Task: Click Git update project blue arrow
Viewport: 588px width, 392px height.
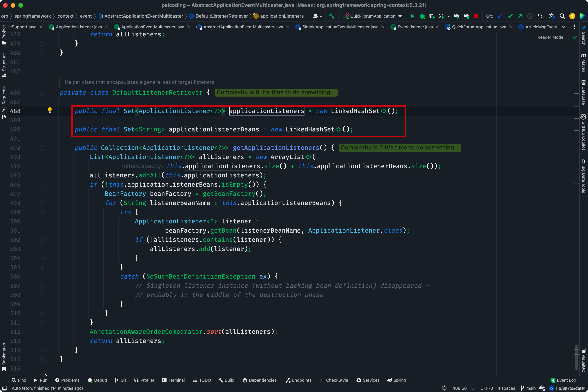Action: click(x=500, y=16)
